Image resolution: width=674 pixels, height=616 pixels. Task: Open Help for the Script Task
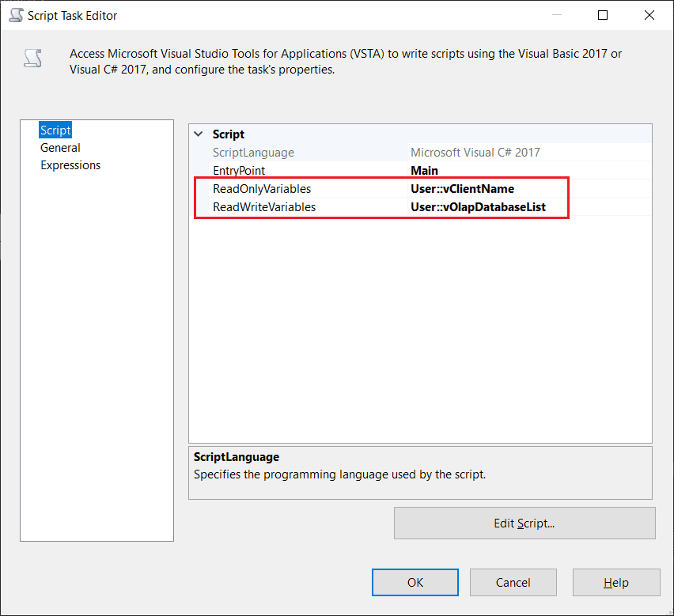(x=616, y=583)
